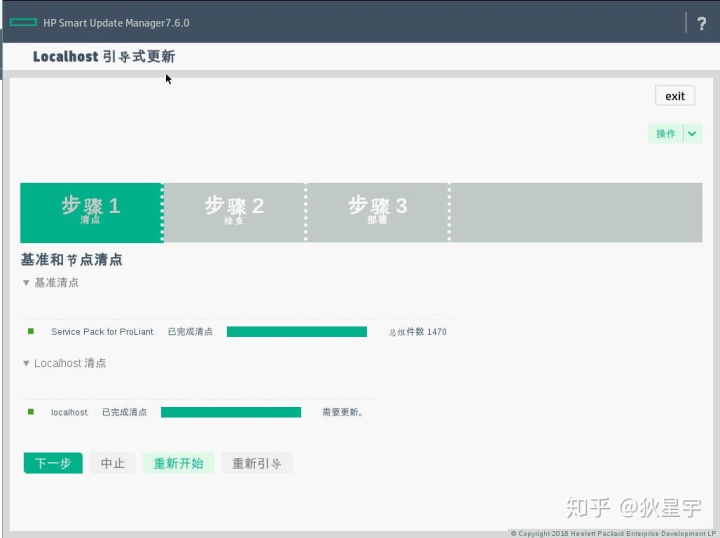Image resolution: width=720 pixels, height=538 pixels.
Task: Click the Hewlett Packard Enterprise copyright text
Action: pyautogui.click(x=613, y=533)
